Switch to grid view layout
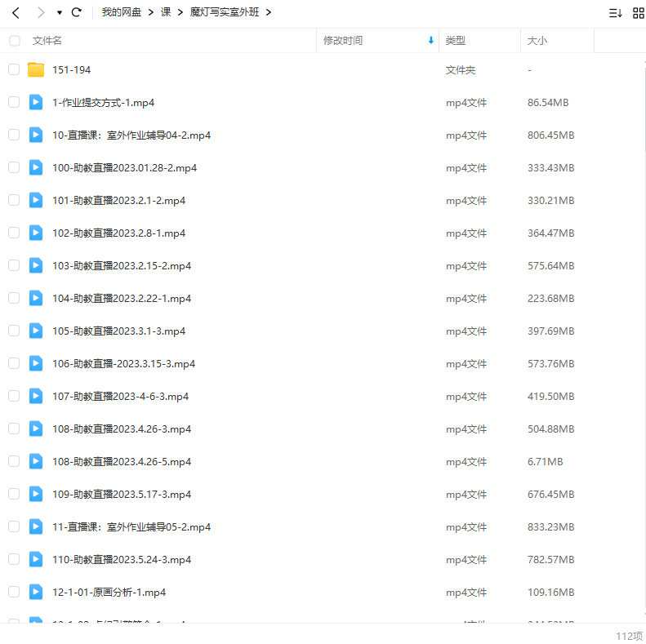Screen dimensions: 646x644 [638, 13]
